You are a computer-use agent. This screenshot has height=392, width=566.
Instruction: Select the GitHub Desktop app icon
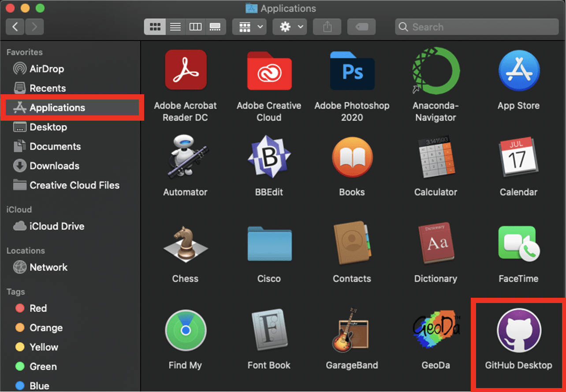tap(519, 329)
